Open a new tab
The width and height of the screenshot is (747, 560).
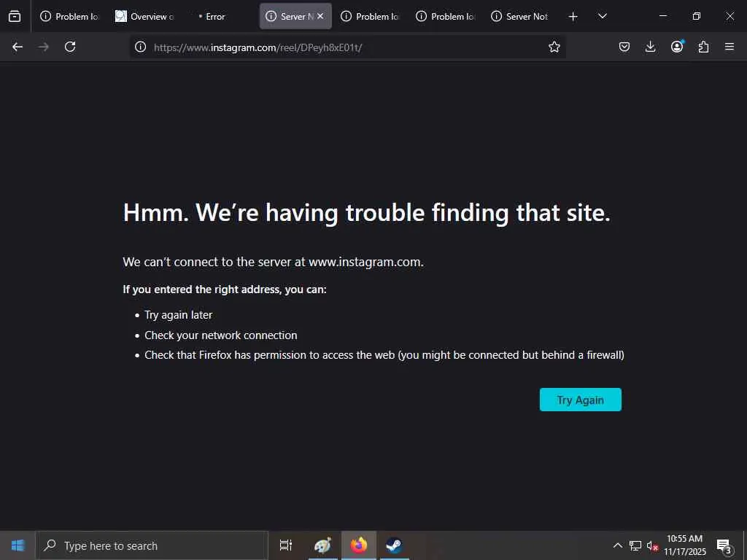pos(573,17)
